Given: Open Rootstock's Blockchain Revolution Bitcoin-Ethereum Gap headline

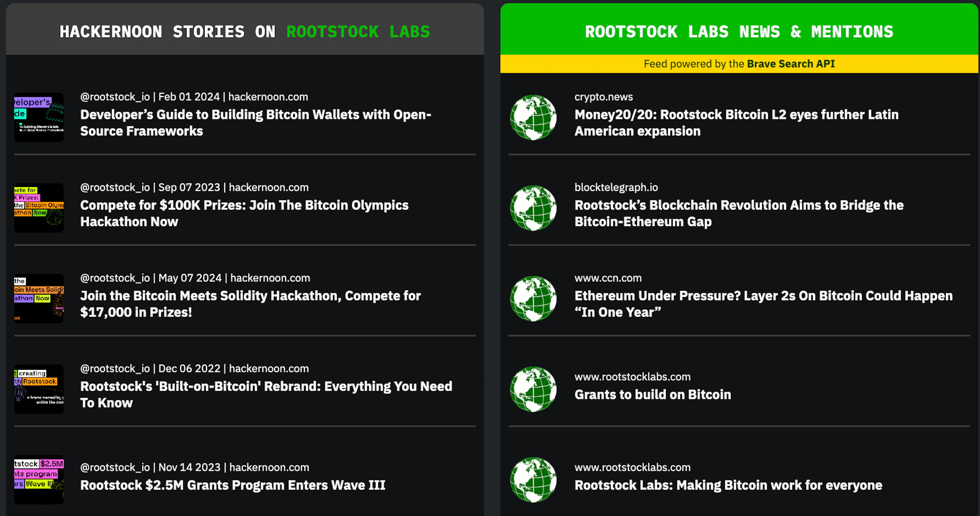Looking at the screenshot, I should click(739, 213).
